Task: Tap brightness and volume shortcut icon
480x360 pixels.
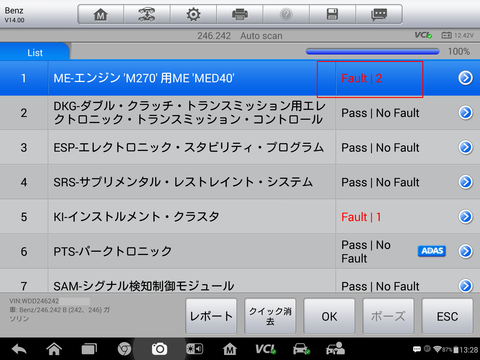Action: click(194, 349)
